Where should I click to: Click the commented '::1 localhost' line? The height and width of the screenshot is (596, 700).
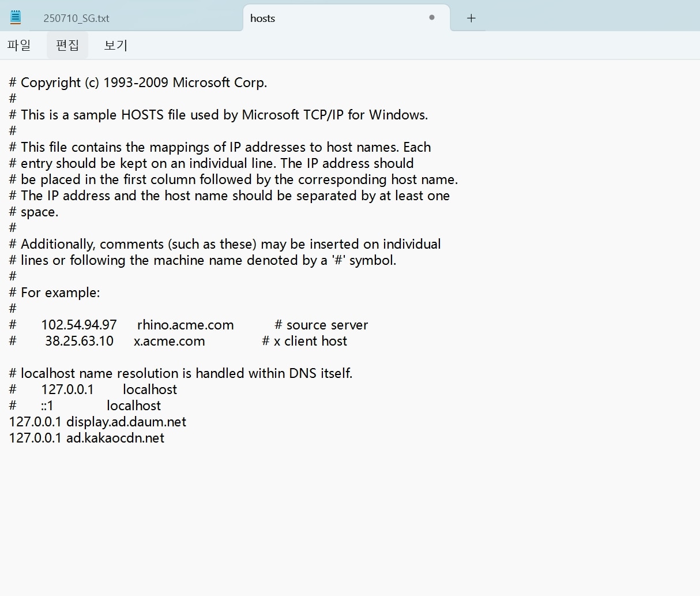tap(85, 406)
